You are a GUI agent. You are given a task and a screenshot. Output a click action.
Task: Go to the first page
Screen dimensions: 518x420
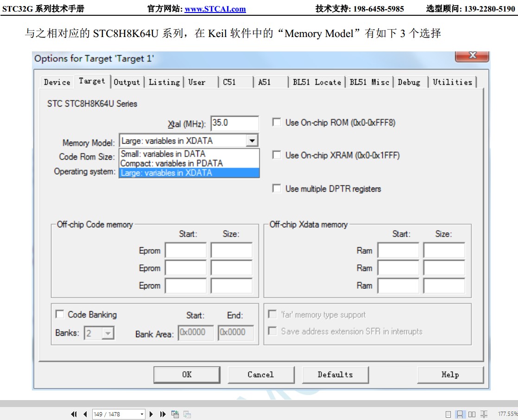point(74,414)
